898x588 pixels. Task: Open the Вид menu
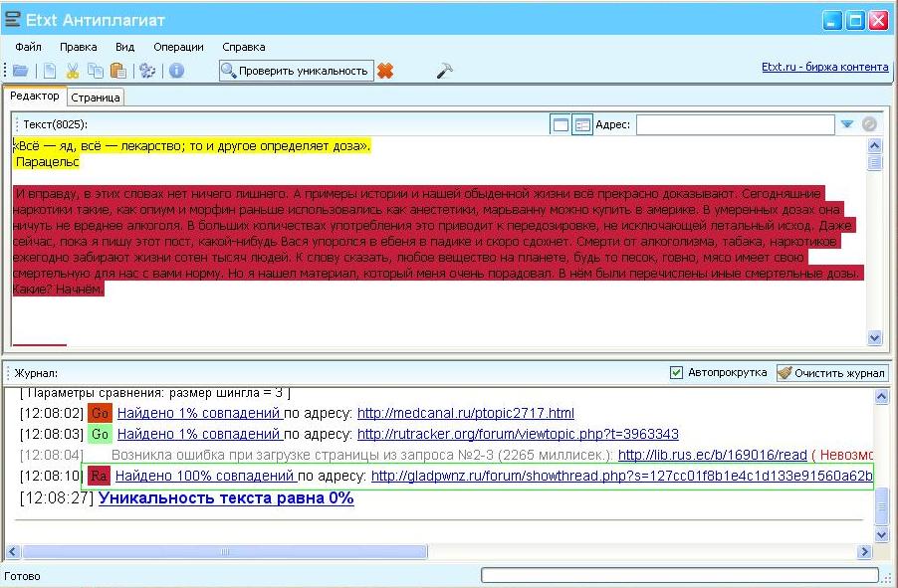pos(124,47)
